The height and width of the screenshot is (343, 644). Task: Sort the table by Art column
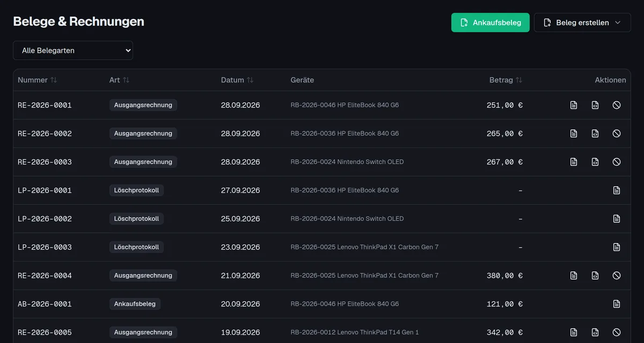coord(119,80)
